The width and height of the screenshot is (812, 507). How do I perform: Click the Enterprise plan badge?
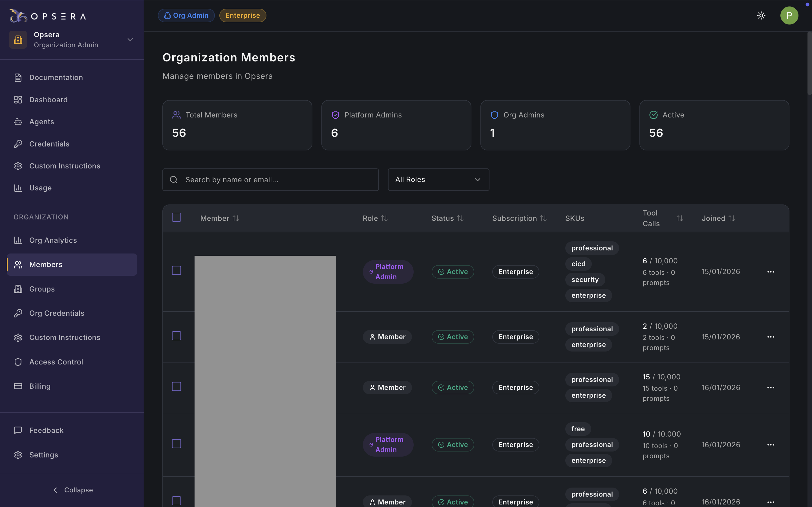tap(242, 15)
